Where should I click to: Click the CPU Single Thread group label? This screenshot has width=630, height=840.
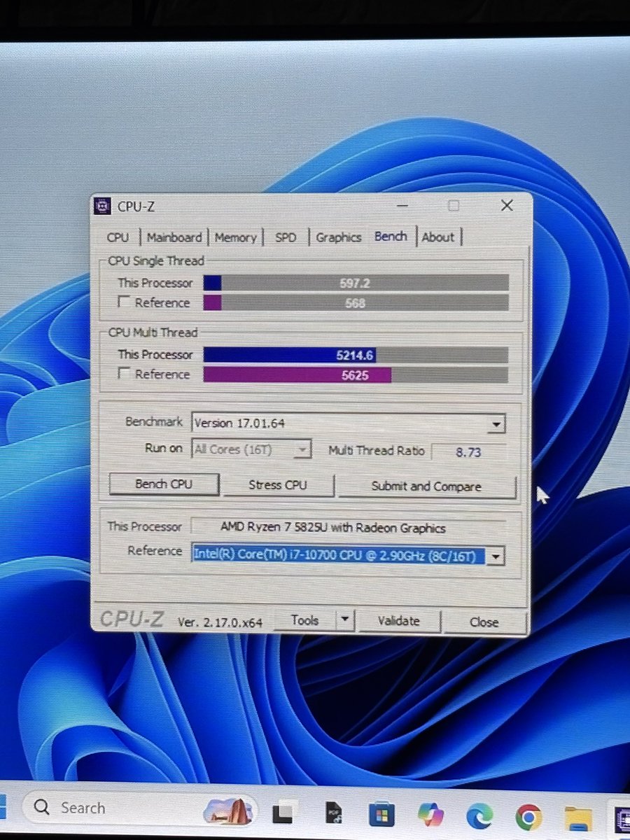[x=156, y=260]
